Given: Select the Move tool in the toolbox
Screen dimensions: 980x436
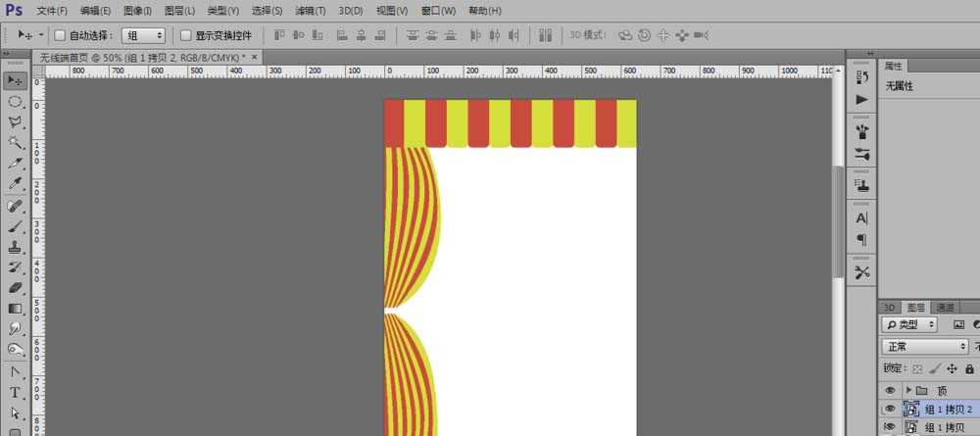Looking at the screenshot, I should click(x=16, y=79).
